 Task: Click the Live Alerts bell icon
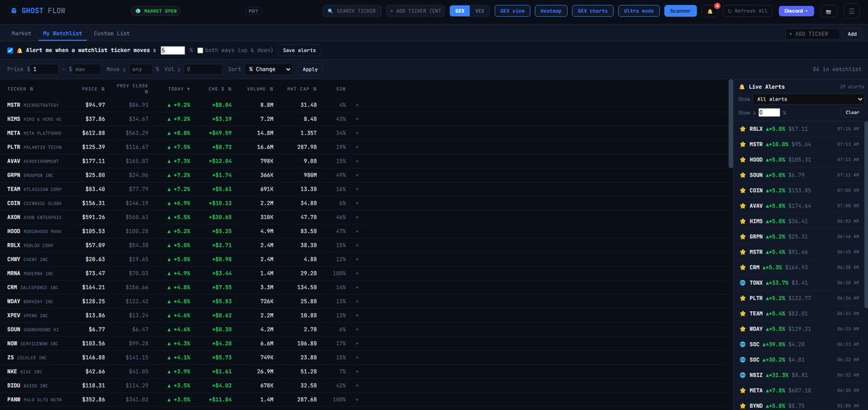tap(742, 86)
